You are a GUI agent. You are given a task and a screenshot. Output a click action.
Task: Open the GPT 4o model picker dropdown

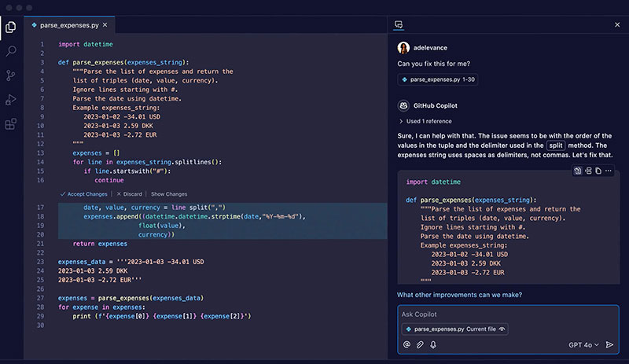click(583, 344)
